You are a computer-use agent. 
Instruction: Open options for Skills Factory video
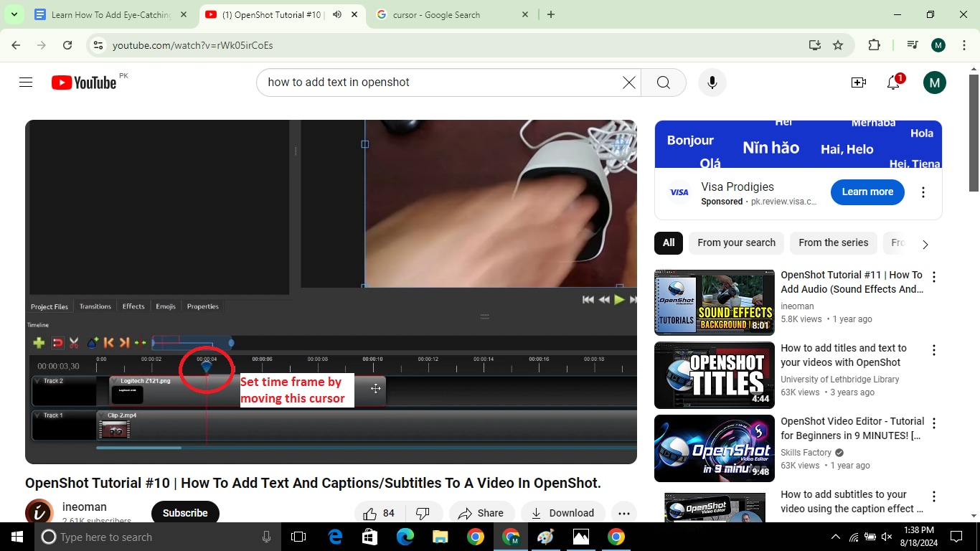pyautogui.click(x=934, y=423)
